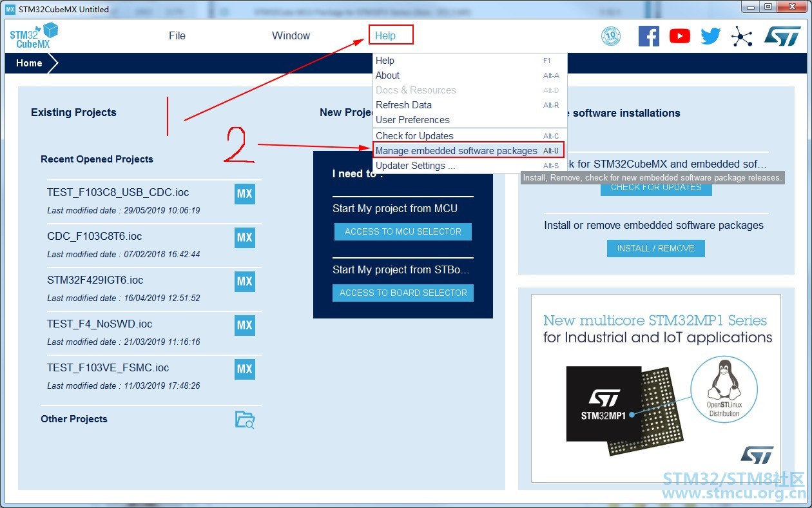Click the Recent Opened Projects heading
Viewport: 812px width, 508px height.
(x=97, y=159)
